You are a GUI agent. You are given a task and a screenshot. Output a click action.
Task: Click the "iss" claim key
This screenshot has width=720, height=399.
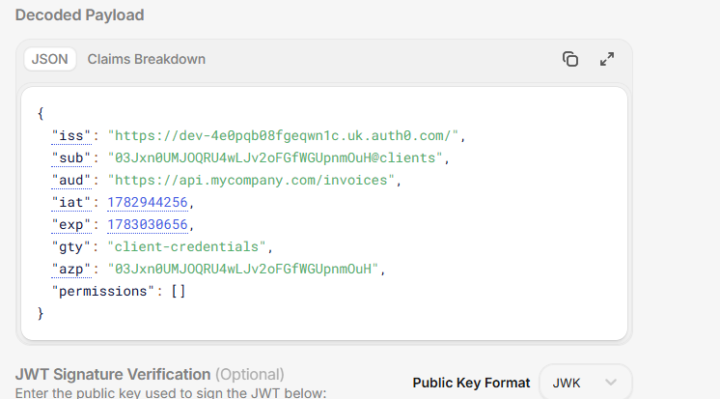coord(71,136)
